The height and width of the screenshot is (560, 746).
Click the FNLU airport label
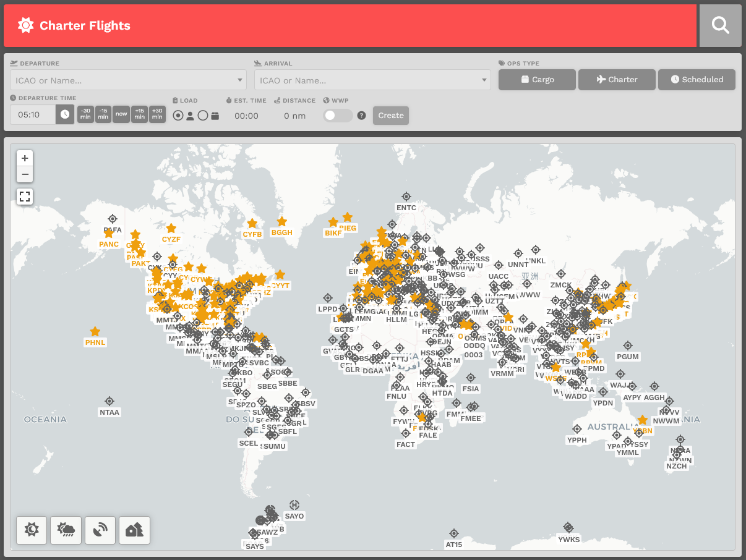pos(397,396)
